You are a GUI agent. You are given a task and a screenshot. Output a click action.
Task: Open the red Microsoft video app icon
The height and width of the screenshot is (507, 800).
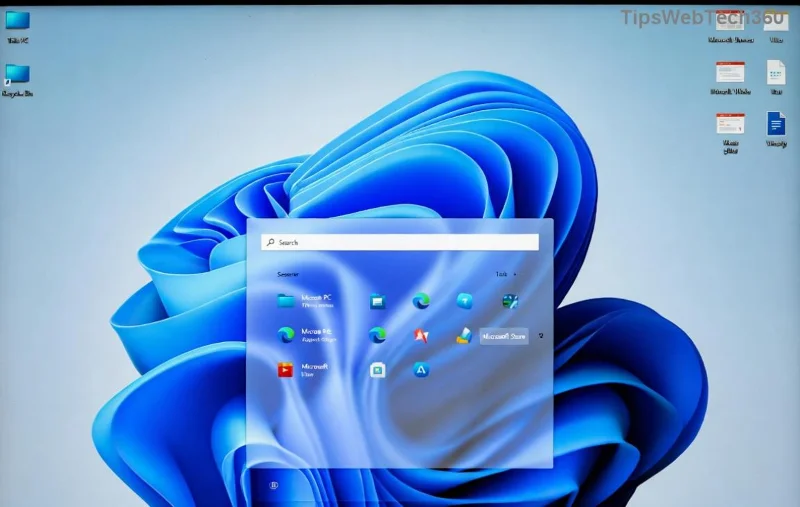pyautogui.click(x=286, y=370)
